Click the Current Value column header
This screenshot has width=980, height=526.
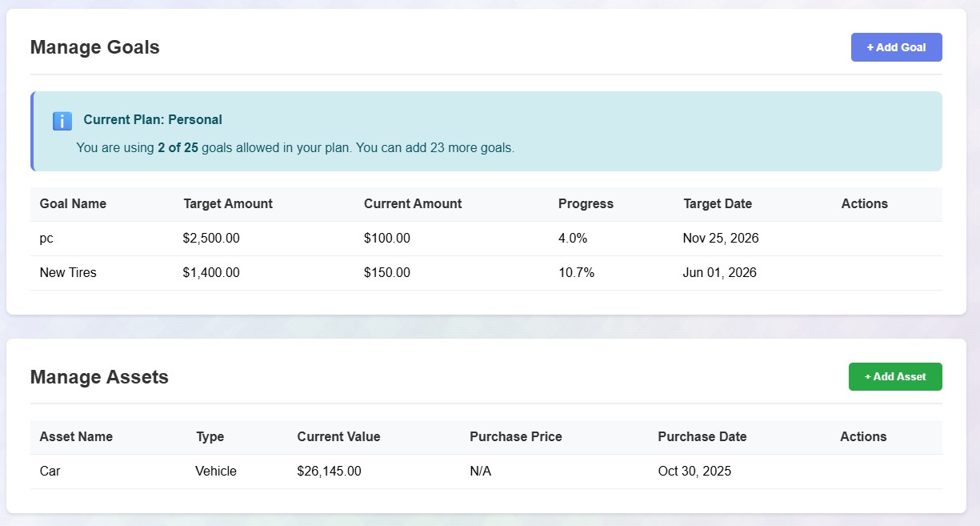click(338, 436)
